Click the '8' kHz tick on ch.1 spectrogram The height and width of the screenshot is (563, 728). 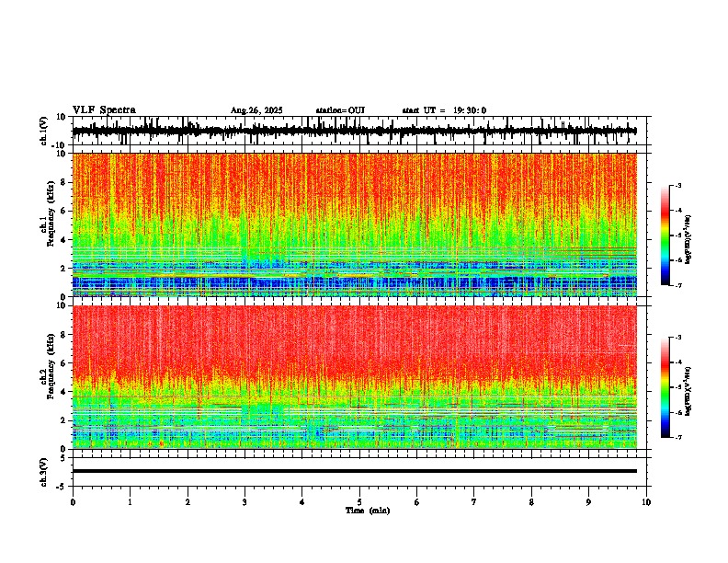pos(64,182)
